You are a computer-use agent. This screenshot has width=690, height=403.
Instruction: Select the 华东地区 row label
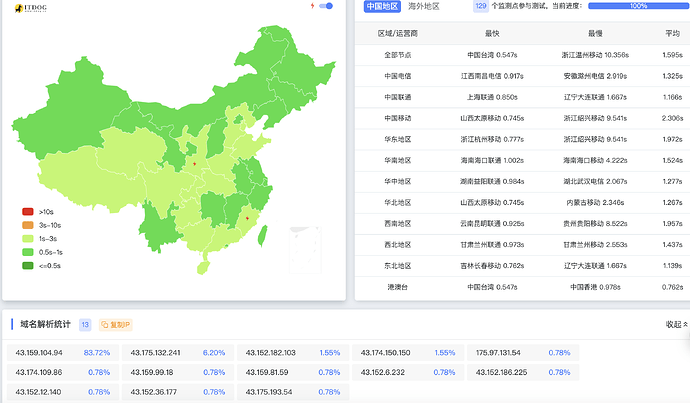click(398, 139)
